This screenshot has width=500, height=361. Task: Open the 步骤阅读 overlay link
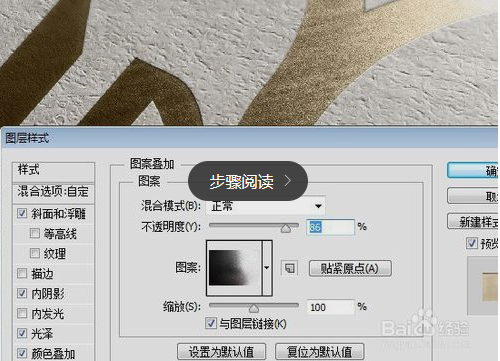pos(248,181)
